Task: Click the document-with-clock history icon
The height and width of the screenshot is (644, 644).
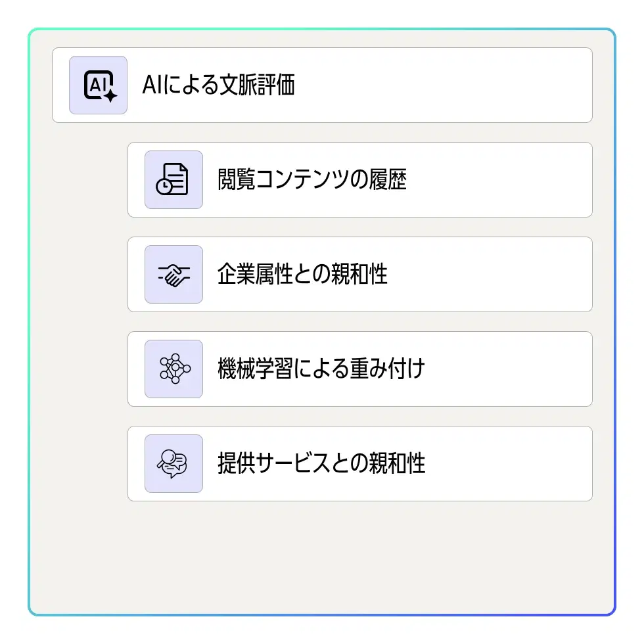Action: point(173,180)
